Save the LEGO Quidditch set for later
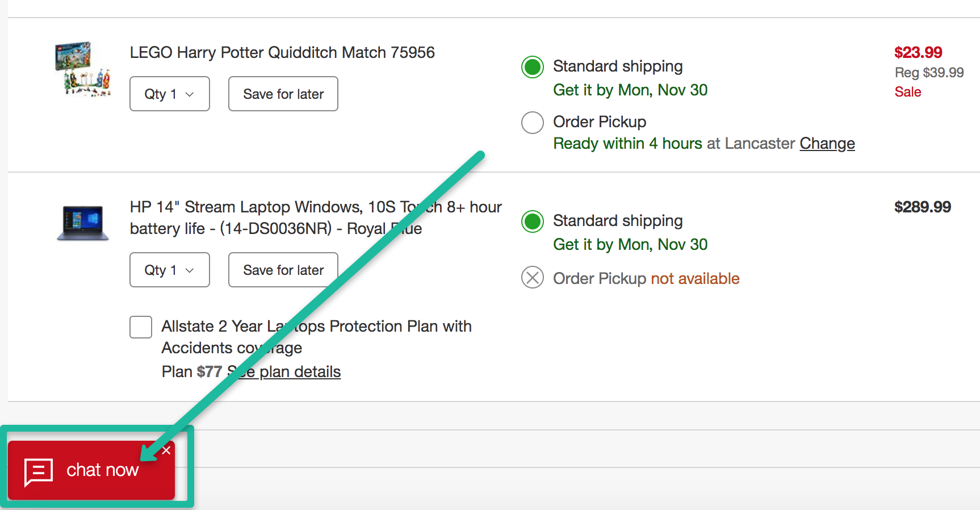 pos(283,94)
